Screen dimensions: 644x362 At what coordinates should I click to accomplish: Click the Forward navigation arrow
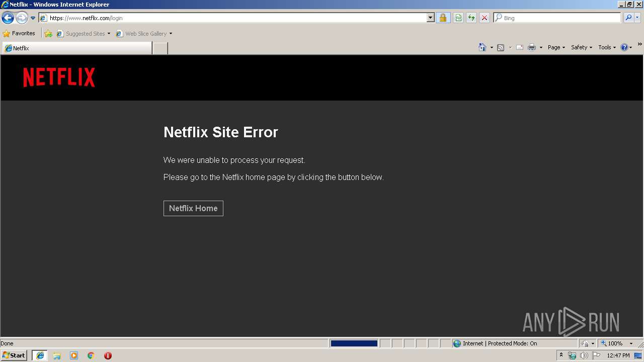tap(22, 18)
